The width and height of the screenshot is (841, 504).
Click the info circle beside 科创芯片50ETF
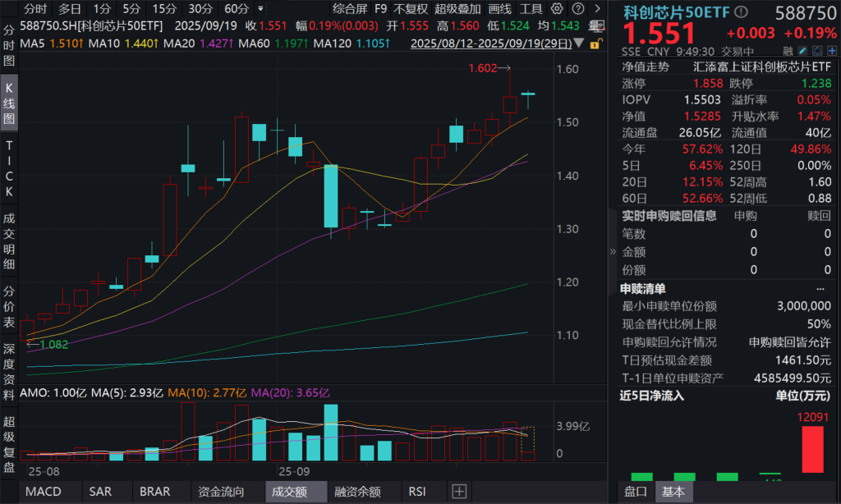click(741, 11)
